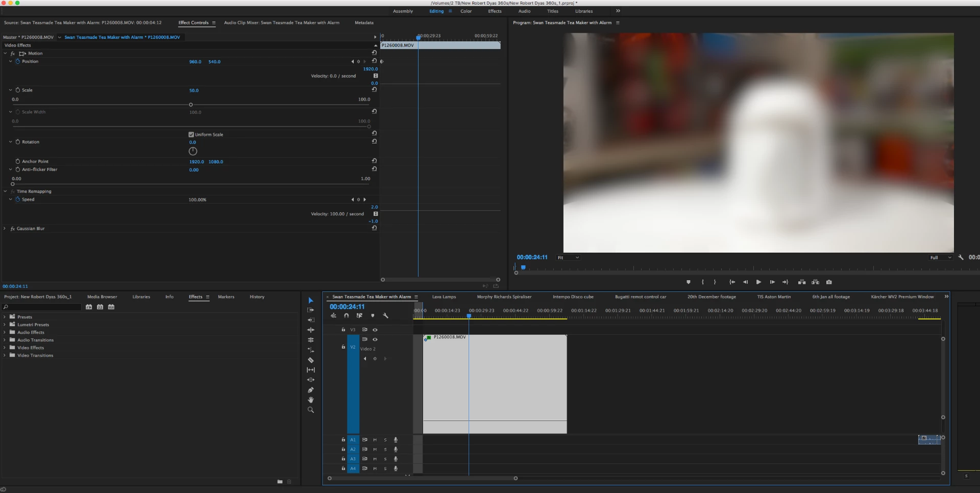Toggle V3 track output eye

coord(375,330)
